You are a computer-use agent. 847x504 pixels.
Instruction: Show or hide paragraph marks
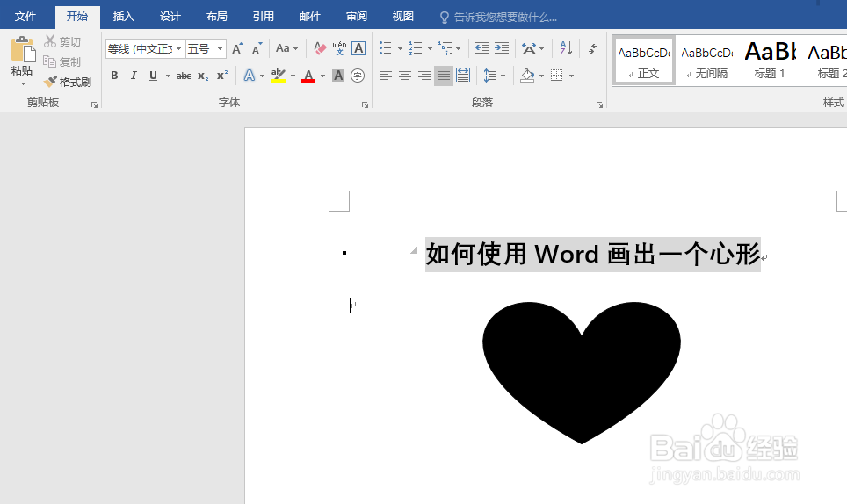pos(593,48)
